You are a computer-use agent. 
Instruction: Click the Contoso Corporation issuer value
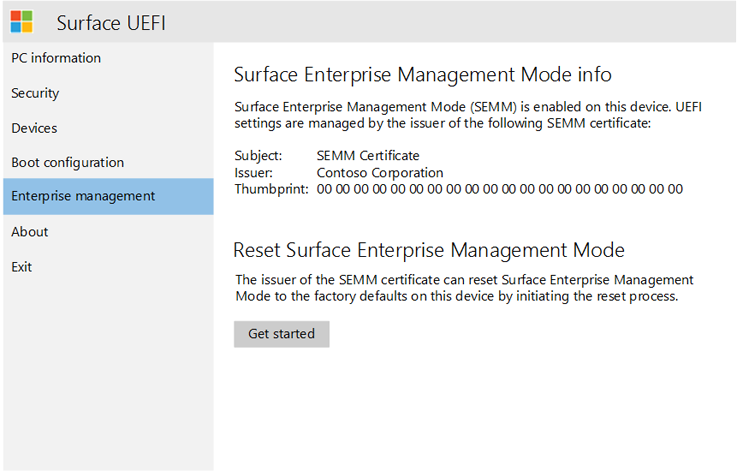pos(379,172)
